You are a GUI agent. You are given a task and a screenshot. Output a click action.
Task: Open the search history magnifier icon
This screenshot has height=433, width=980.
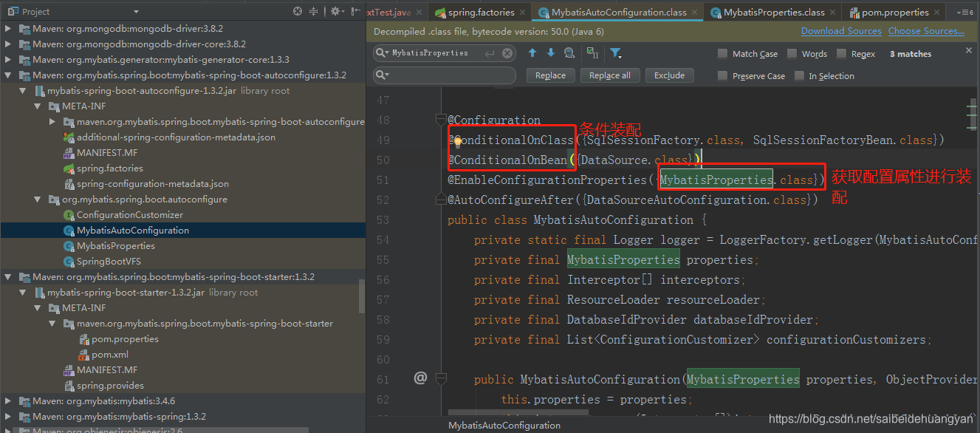pos(383,53)
